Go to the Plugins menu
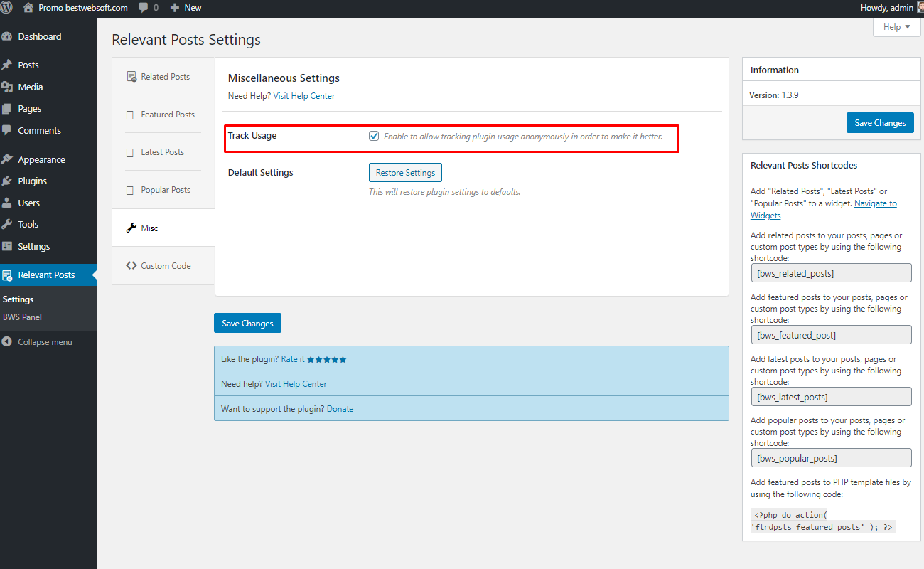Screen dimensions: 924x569 pyautogui.click(x=48, y=181)
